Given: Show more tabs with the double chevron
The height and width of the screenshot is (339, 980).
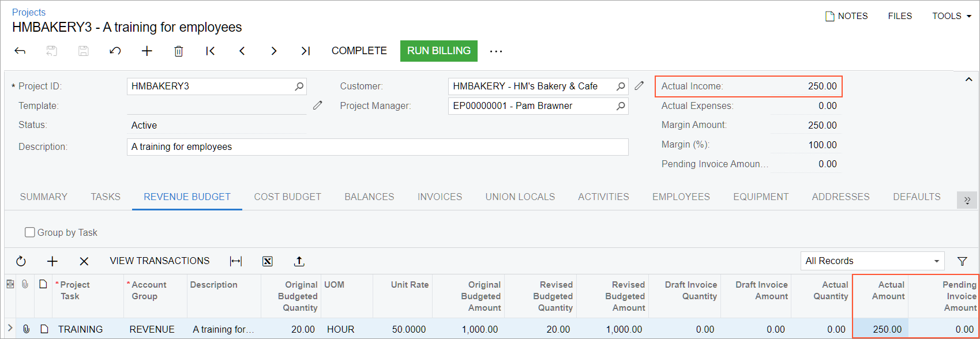Looking at the screenshot, I should (x=967, y=199).
